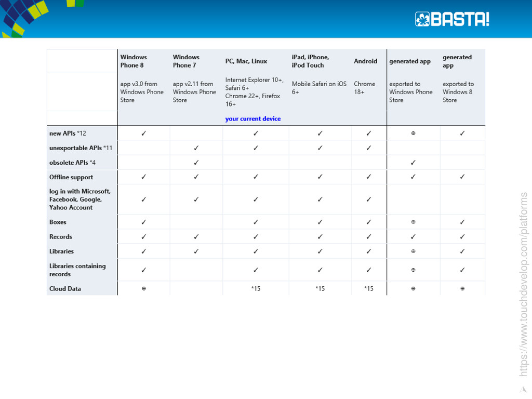Click log in row checkmark under iPad, iPhone
Screen dimensions: 532x399
[320, 199]
